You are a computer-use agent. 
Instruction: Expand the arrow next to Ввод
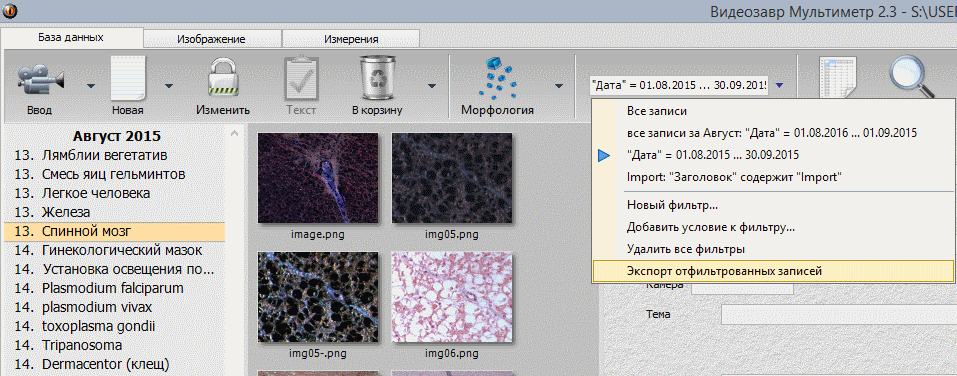(x=91, y=86)
